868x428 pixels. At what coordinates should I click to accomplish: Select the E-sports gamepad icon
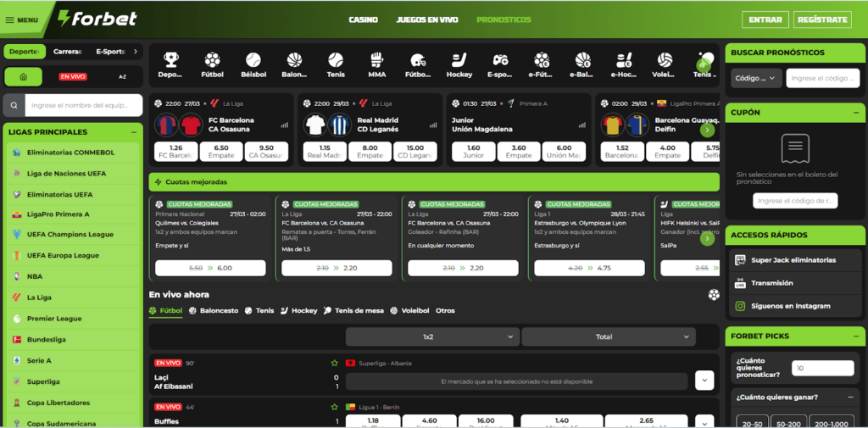(x=500, y=64)
